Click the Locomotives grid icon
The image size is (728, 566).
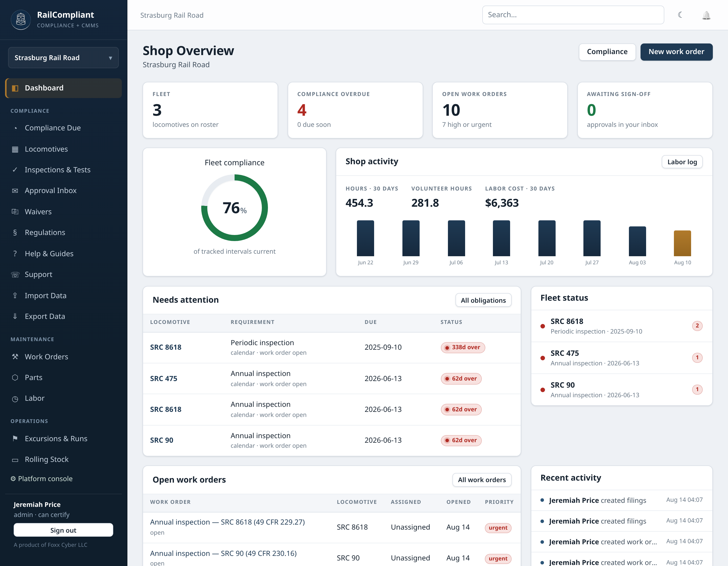(x=15, y=149)
